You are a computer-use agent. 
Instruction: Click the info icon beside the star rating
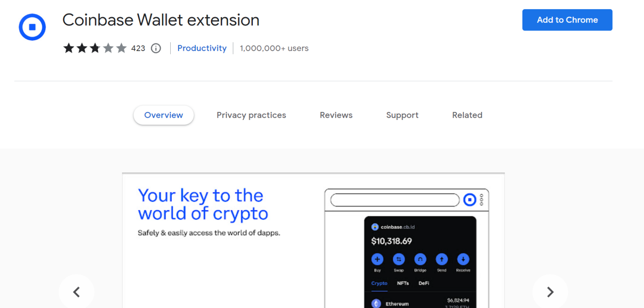click(156, 48)
